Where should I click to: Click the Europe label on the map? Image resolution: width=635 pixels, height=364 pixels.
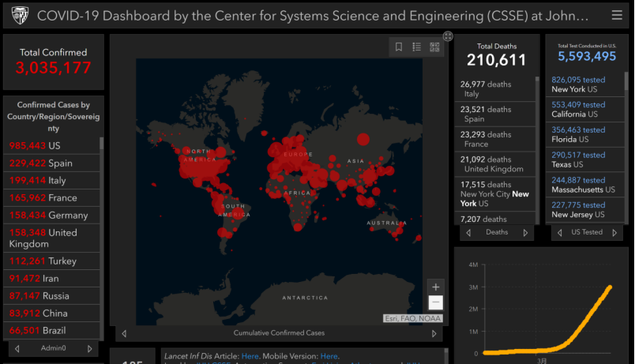(298, 154)
